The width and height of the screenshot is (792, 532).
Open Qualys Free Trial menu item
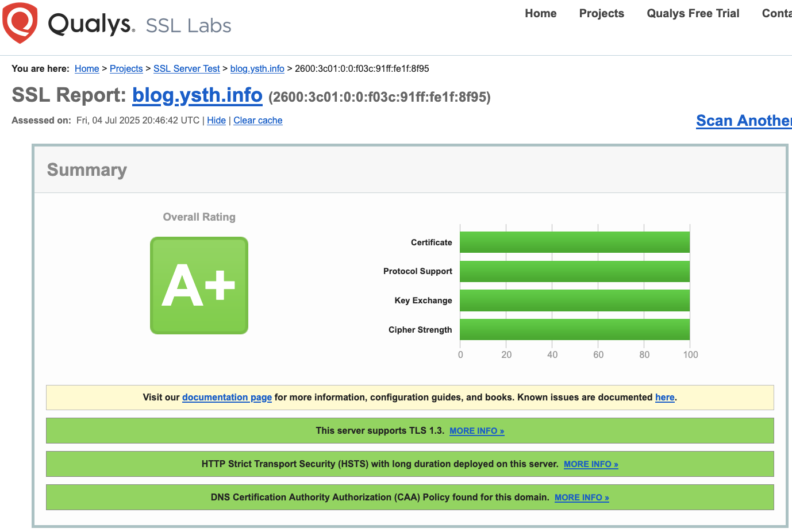(x=693, y=13)
